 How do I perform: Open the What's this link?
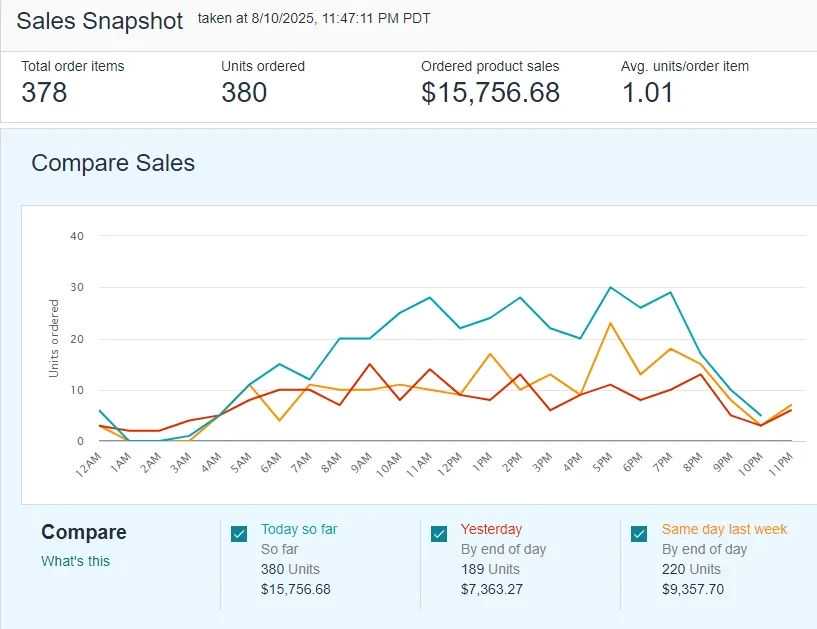point(75,561)
